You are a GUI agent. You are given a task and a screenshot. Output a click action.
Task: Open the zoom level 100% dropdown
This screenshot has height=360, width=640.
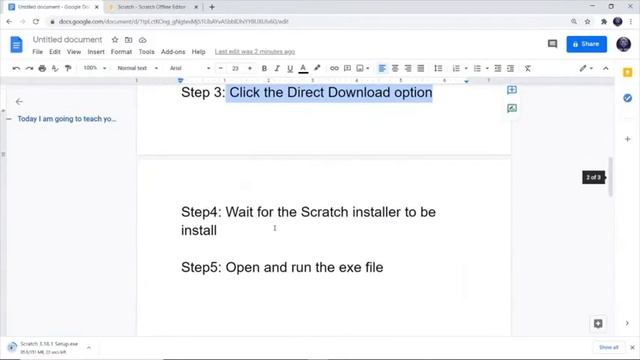click(95, 68)
